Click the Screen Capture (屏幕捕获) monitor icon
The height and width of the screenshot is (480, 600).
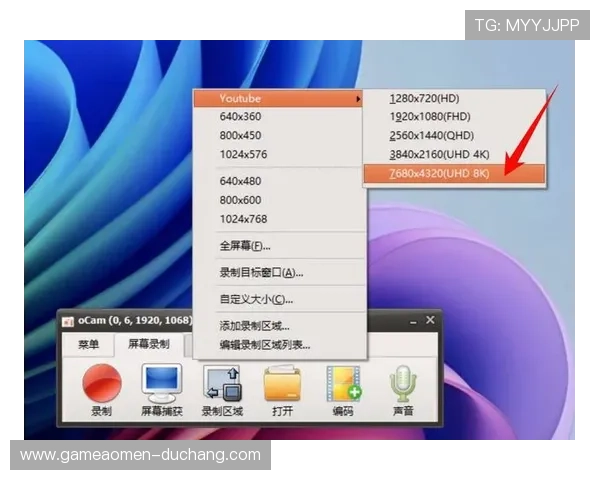(x=161, y=384)
